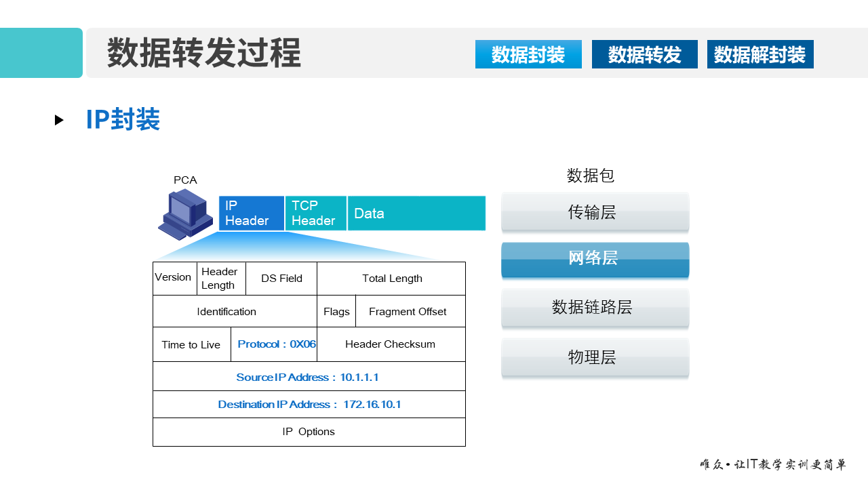
Task: Select the IP Header block
Action: click(251, 213)
